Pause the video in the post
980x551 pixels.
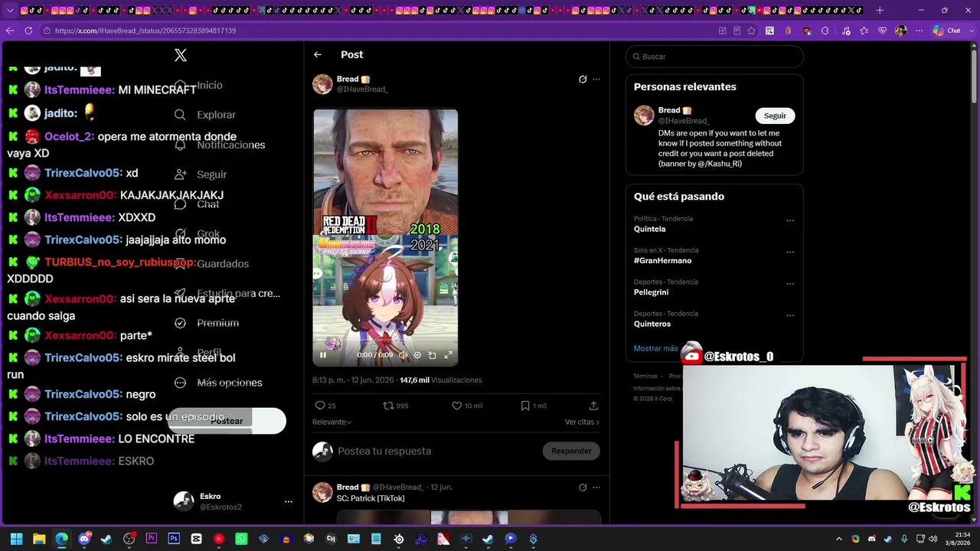point(323,355)
